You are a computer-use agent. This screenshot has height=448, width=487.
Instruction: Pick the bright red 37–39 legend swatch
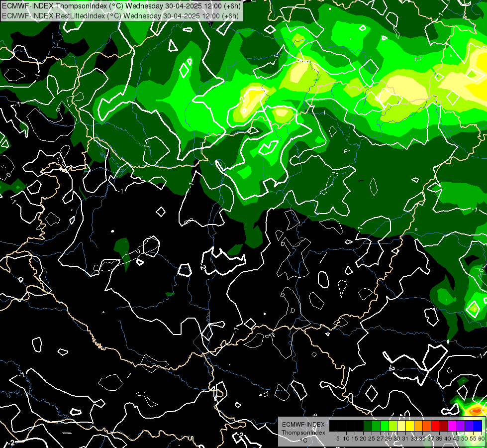[435, 426]
